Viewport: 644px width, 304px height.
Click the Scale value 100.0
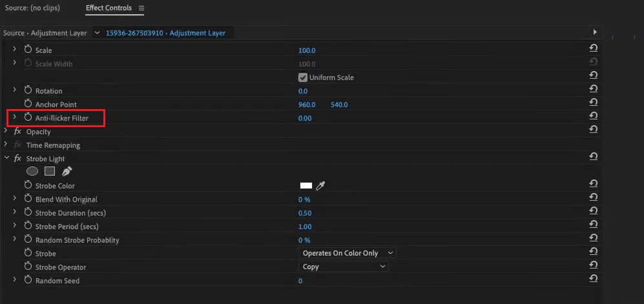pyautogui.click(x=307, y=50)
